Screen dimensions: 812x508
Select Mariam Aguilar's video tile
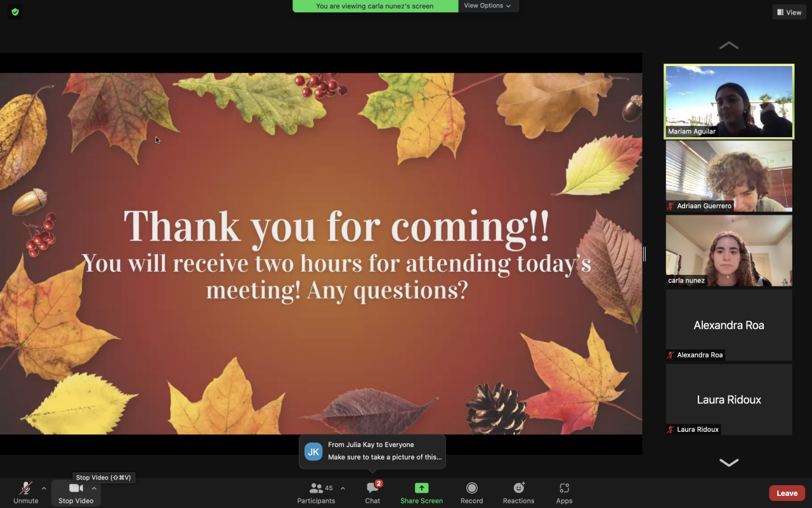[729, 101]
